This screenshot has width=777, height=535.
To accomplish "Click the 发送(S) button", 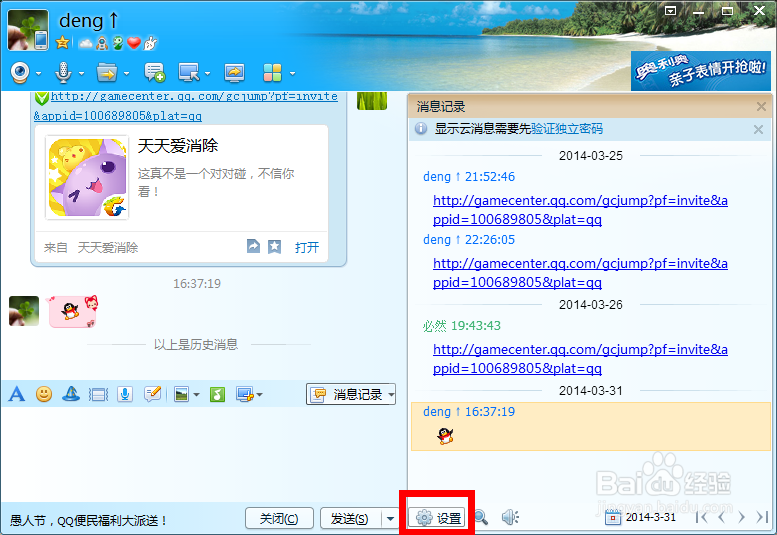I will tap(350, 519).
